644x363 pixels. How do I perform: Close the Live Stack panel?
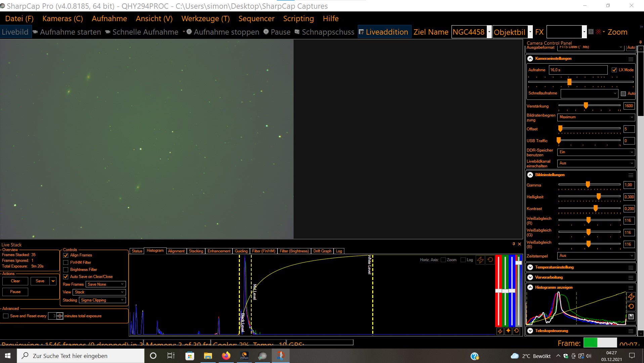coord(520,244)
